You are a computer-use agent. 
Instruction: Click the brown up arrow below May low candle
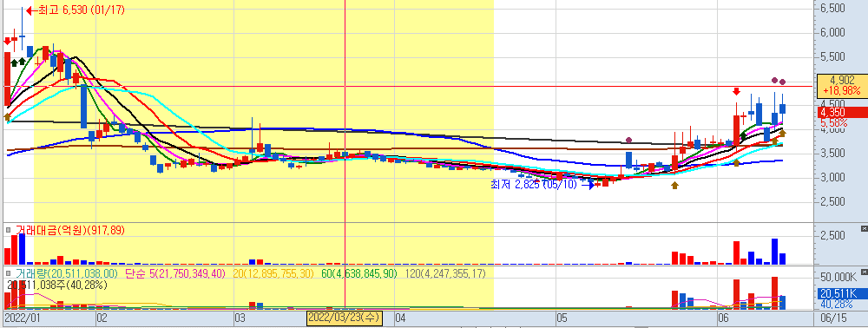674,186
